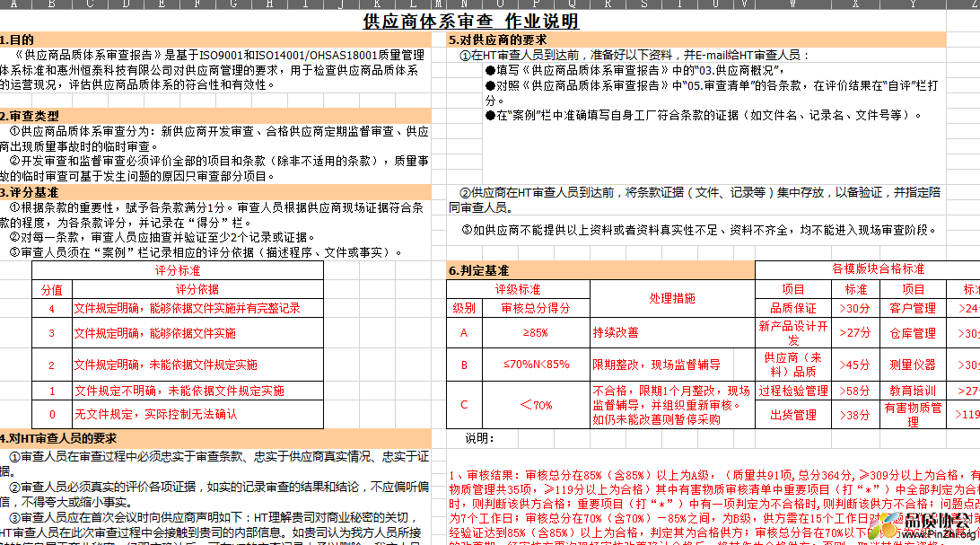Viewport: 980px width, 545px height.
Task: Select the 各模块合格标准 header cell
Action: 878,269
